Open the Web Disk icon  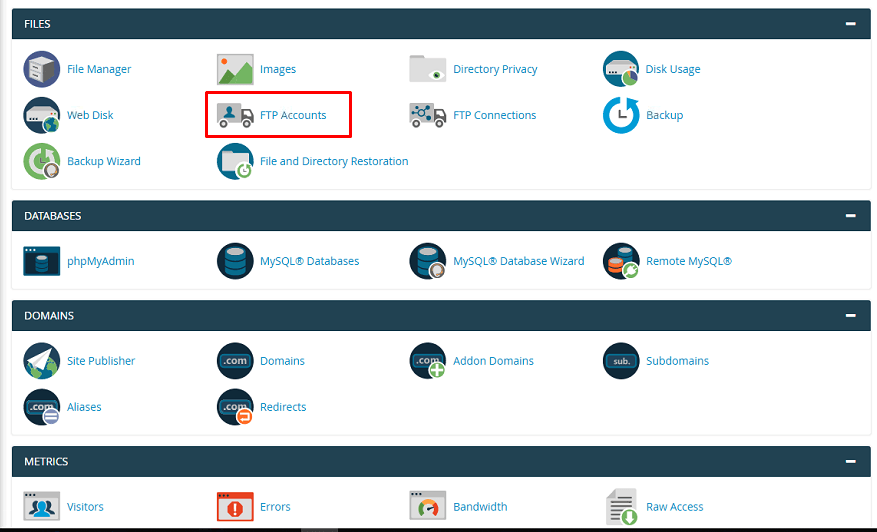tap(41, 115)
